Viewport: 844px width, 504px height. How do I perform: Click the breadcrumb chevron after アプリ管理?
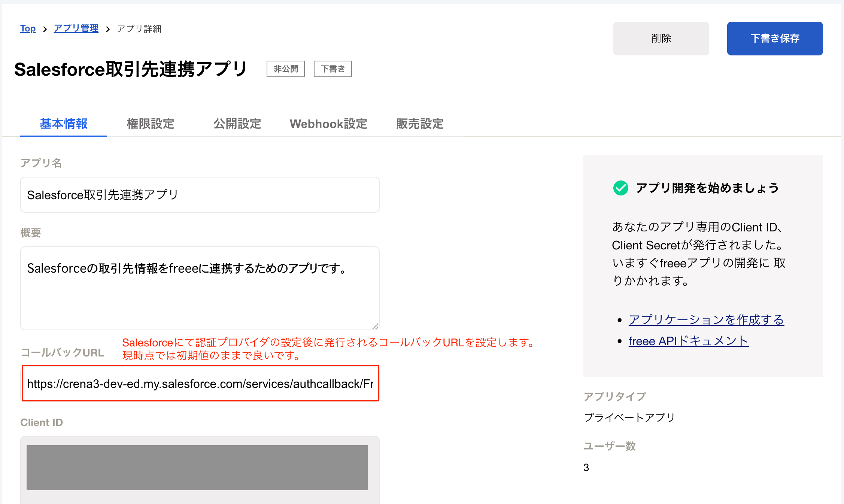tap(108, 29)
